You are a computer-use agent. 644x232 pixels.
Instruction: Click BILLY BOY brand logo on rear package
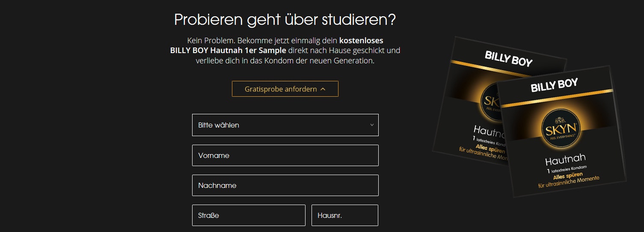pyautogui.click(x=508, y=58)
